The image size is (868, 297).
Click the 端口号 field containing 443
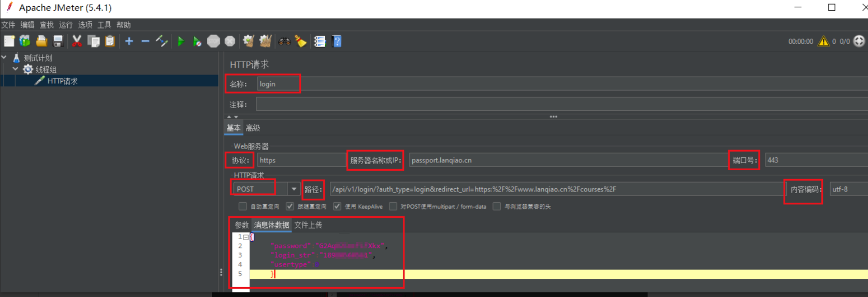click(x=817, y=160)
